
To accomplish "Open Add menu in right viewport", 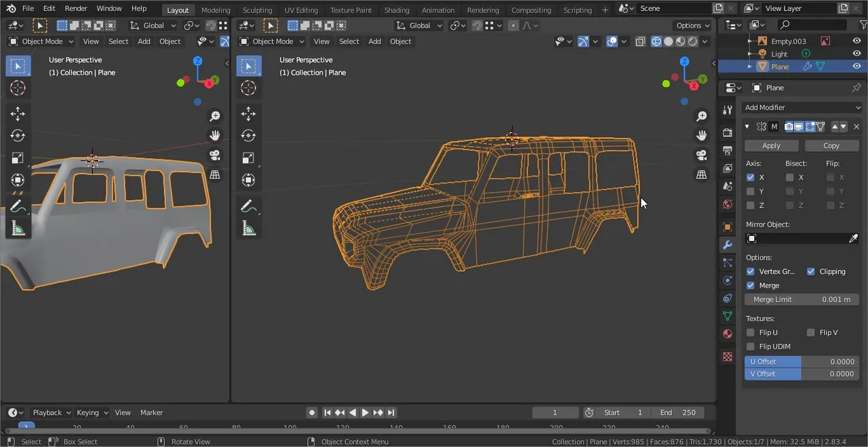I will pyautogui.click(x=374, y=41).
